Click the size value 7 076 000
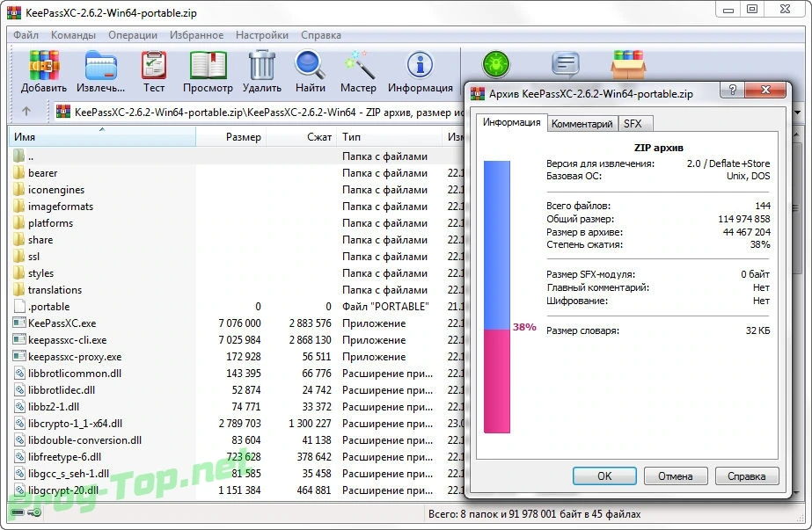Viewport: 812px width, 530px height. [239, 323]
